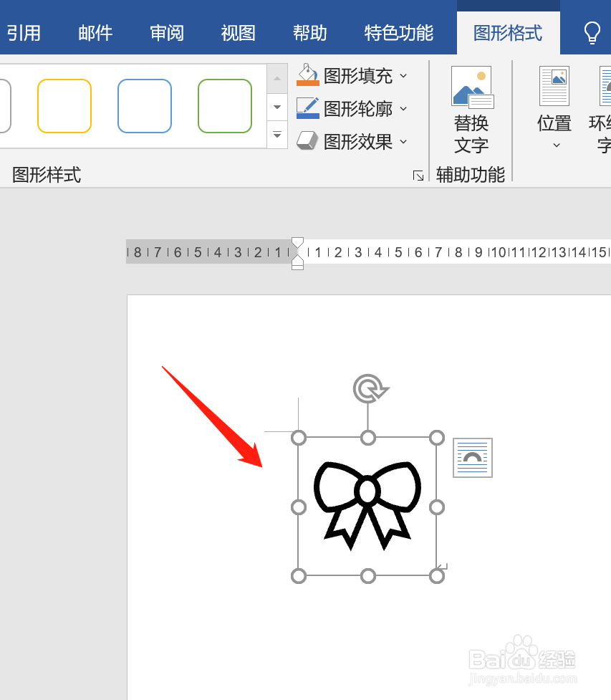This screenshot has width=611, height=700.
Task: Click the bottom-middle sizing handle
Action: (x=367, y=576)
